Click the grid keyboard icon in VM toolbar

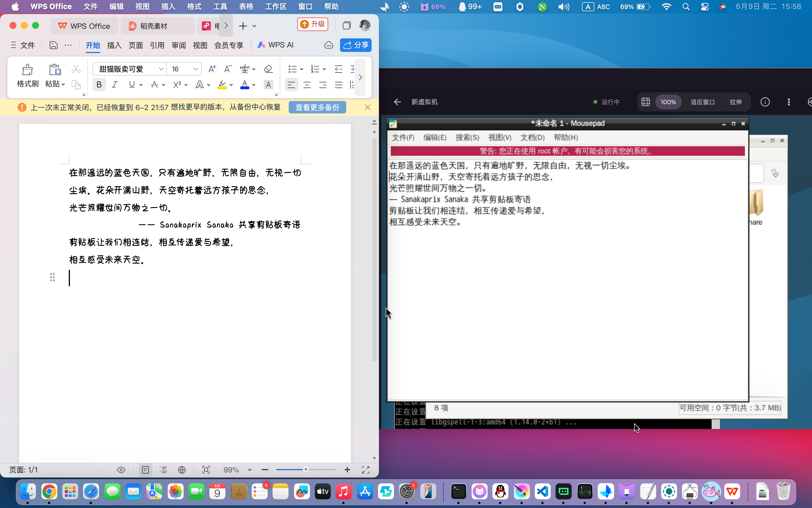pos(646,102)
